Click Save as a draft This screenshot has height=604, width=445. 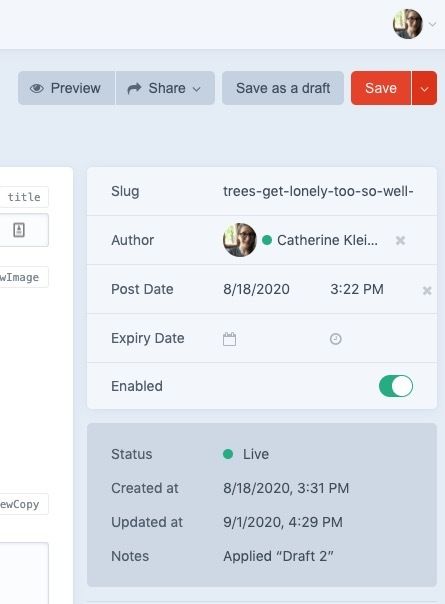[x=283, y=88]
